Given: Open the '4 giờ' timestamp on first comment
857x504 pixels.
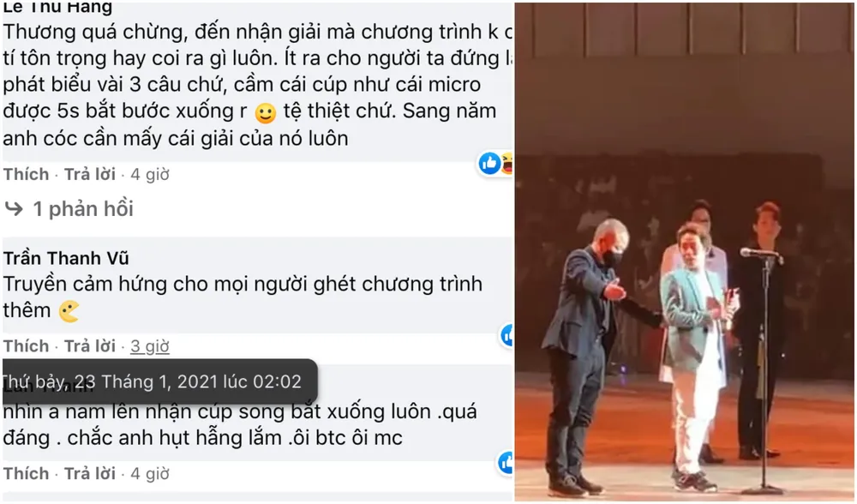Looking at the screenshot, I should pyautogui.click(x=150, y=174).
